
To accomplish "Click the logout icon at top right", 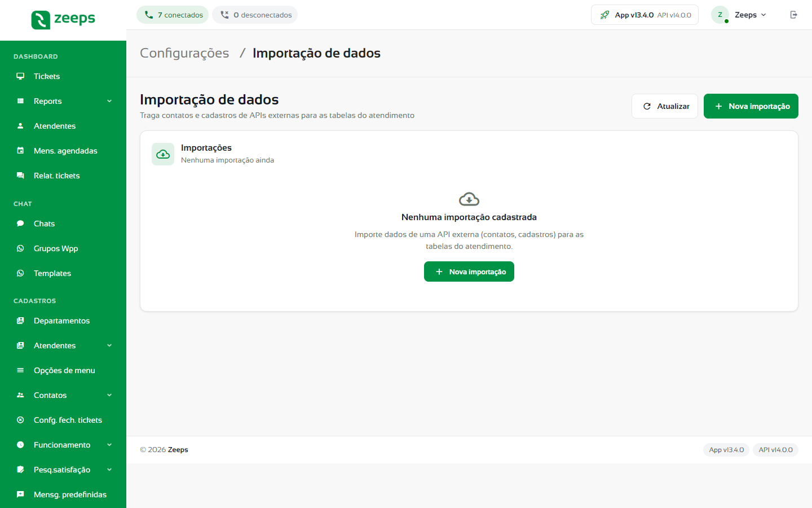I will [x=794, y=15].
